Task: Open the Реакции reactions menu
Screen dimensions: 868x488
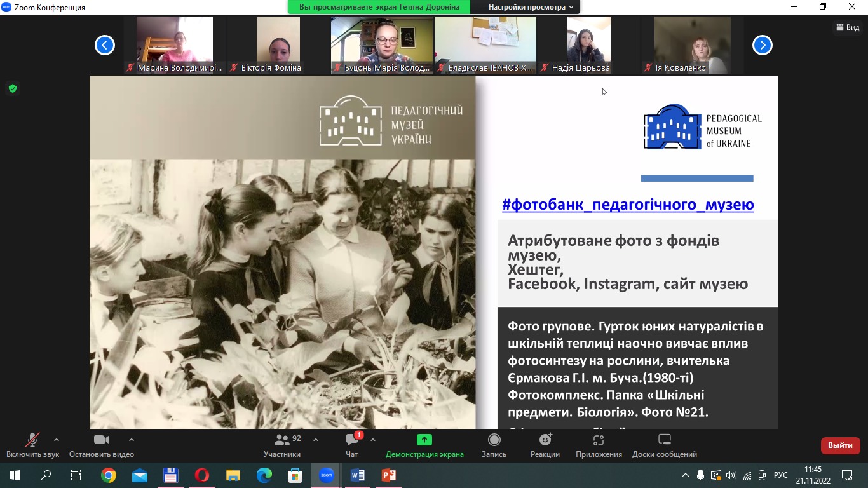Action: coord(545,445)
